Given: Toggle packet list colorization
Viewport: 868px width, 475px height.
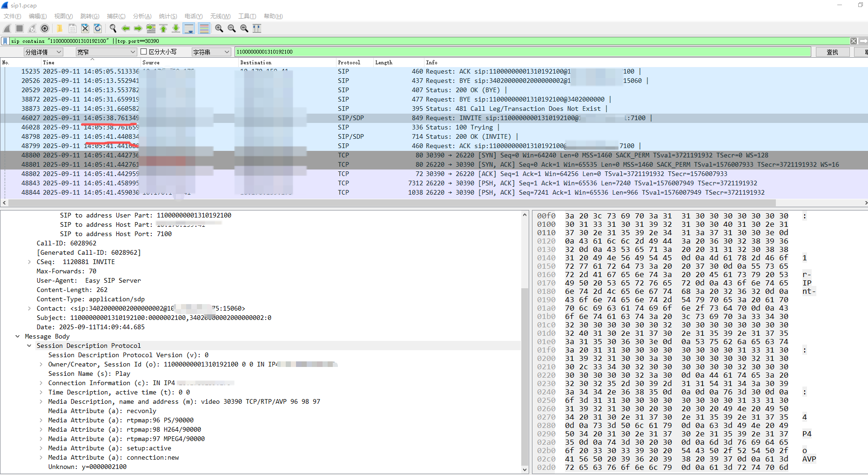Looking at the screenshot, I should coord(204,28).
